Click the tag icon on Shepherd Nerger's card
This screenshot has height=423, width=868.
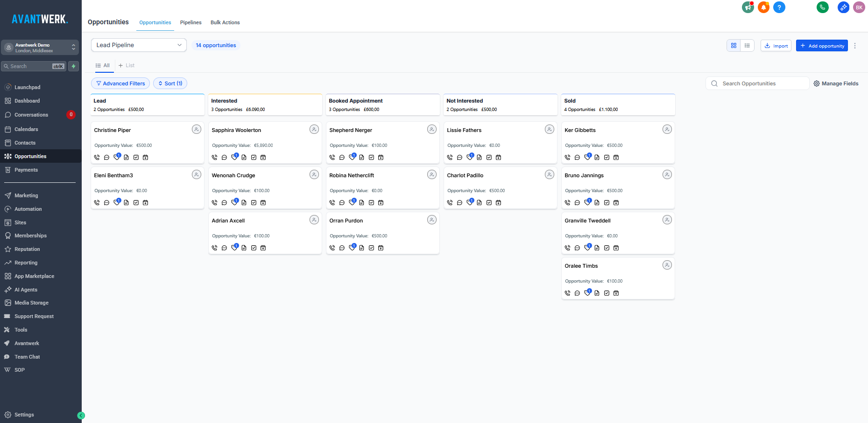352,157
